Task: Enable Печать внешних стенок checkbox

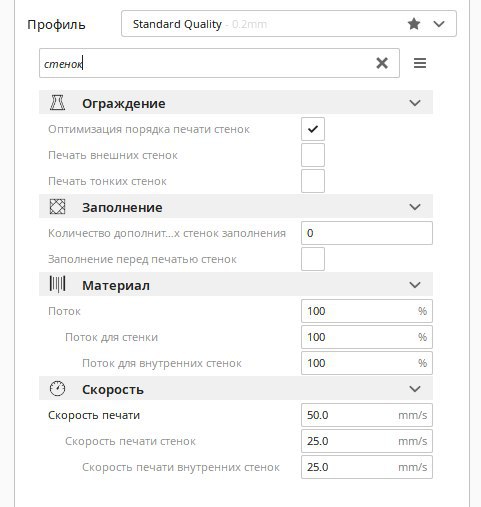Action: click(313, 155)
